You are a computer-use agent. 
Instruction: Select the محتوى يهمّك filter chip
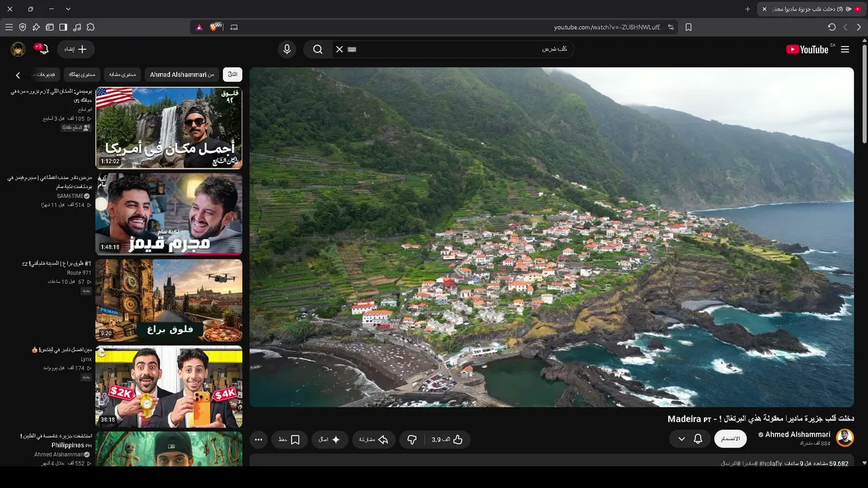[82, 75]
